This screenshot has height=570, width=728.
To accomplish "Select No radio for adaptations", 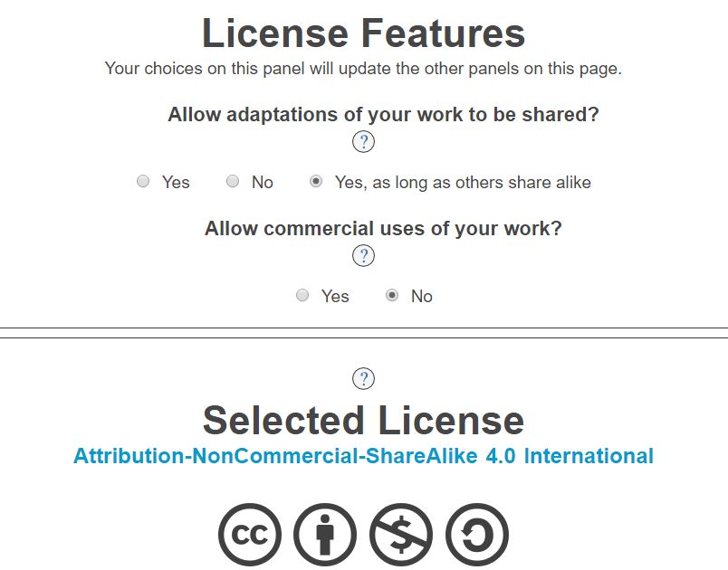I will [233, 181].
